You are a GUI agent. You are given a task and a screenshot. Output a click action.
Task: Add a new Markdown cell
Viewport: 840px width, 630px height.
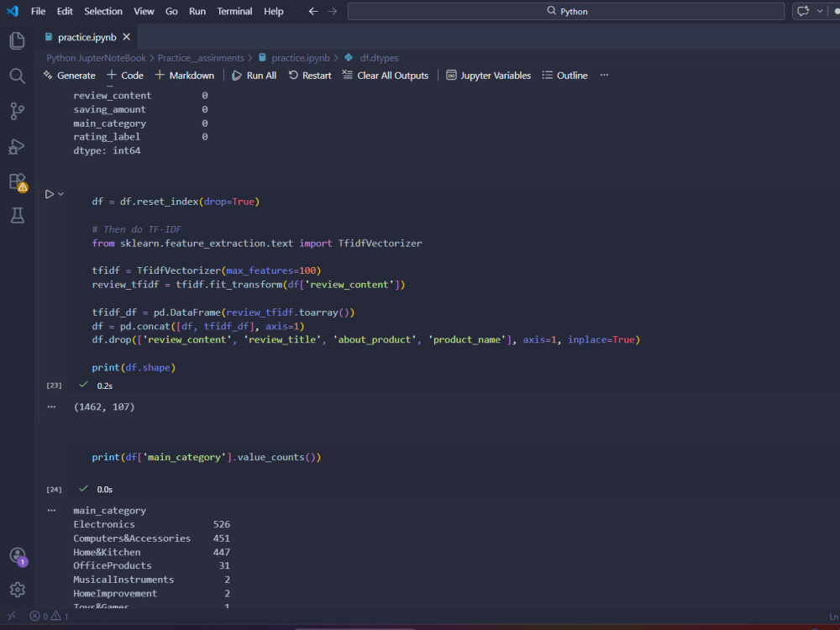tap(185, 76)
